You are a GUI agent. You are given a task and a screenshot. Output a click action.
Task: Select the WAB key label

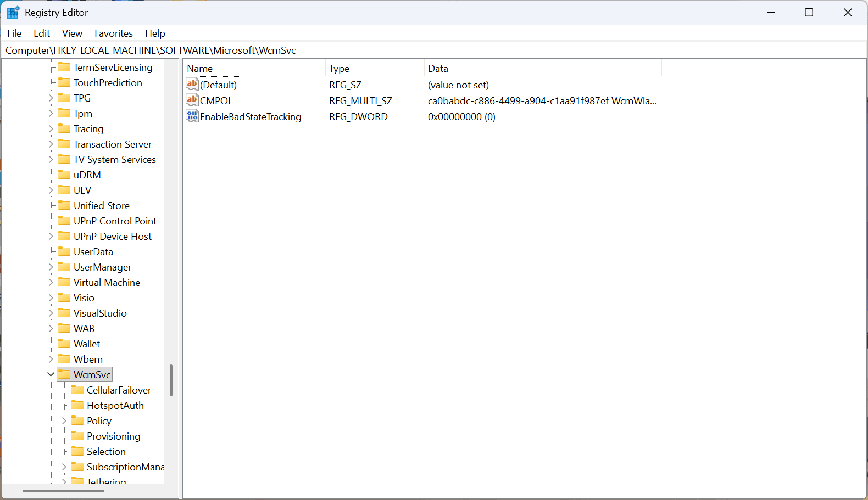[84, 329]
